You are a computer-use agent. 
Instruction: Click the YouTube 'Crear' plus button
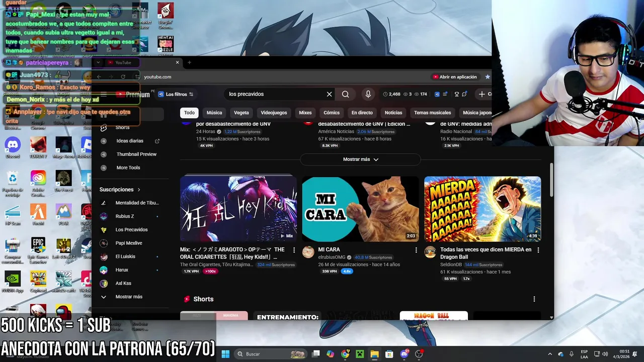pyautogui.click(x=484, y=94)
